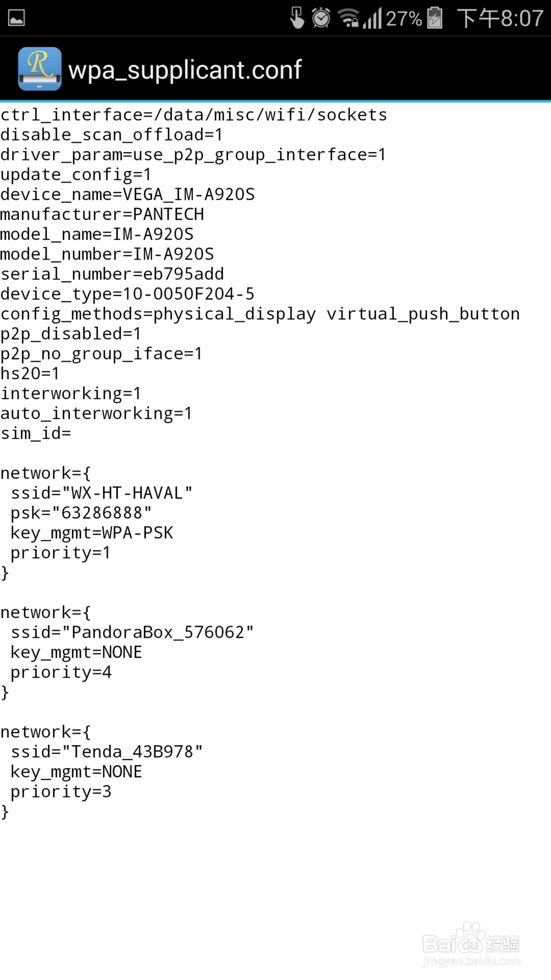
Task: Tap the Wi-Fi status icon
Action: pyautogui.click(x=348, y=18)
